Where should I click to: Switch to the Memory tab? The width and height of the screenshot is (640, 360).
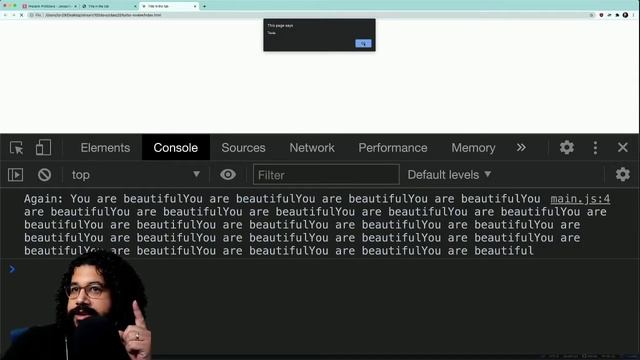point(473,148)
